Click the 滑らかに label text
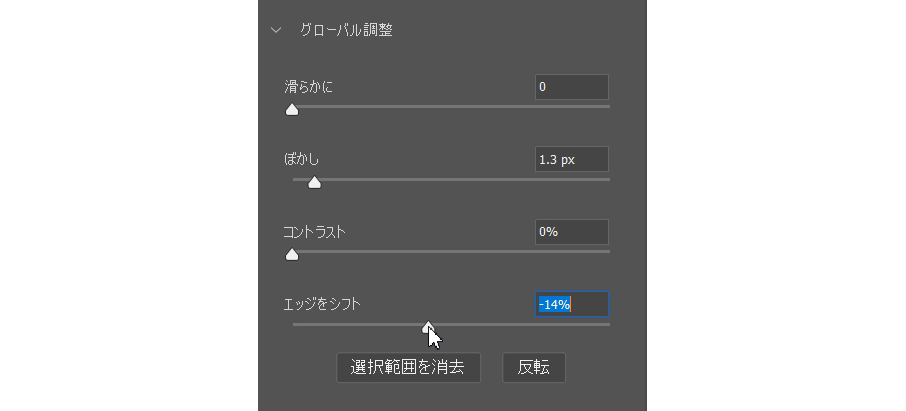Screen dimensions: 906x411 [309, 87]
